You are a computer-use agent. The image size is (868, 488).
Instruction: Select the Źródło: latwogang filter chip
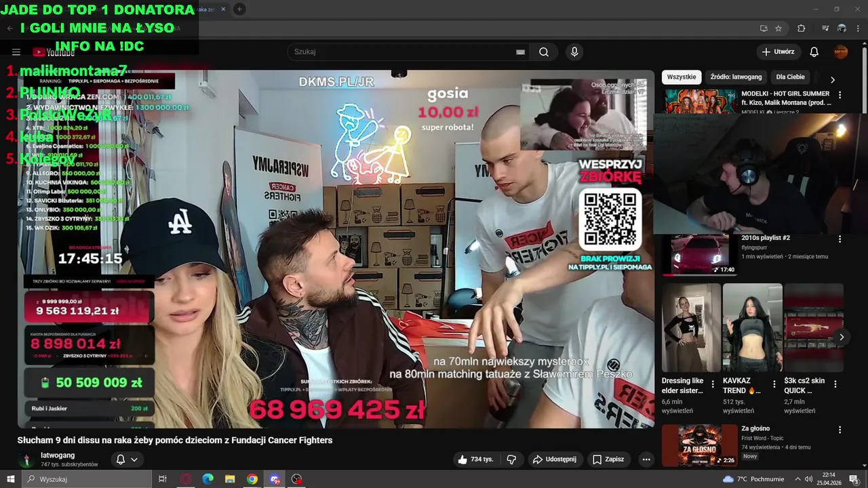(736, 77)
